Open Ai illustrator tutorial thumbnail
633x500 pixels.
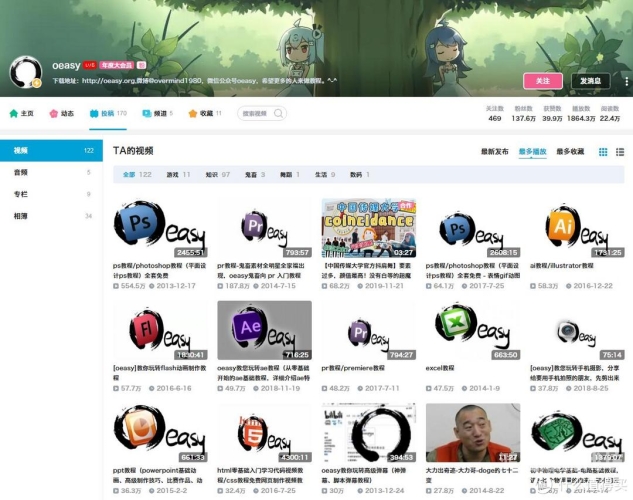(x=577, y=228)
